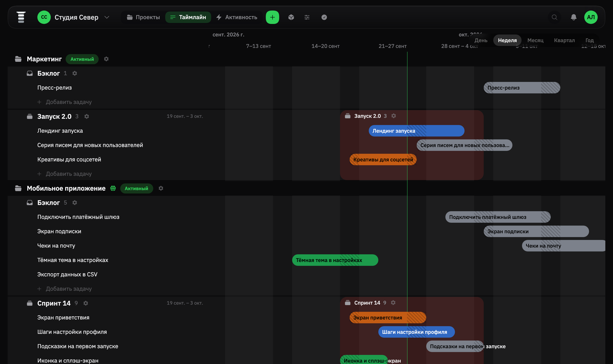Open notifications bell icon
This screenshot has height=364, width=613.
pyautogui.click(x=573, y=17)
